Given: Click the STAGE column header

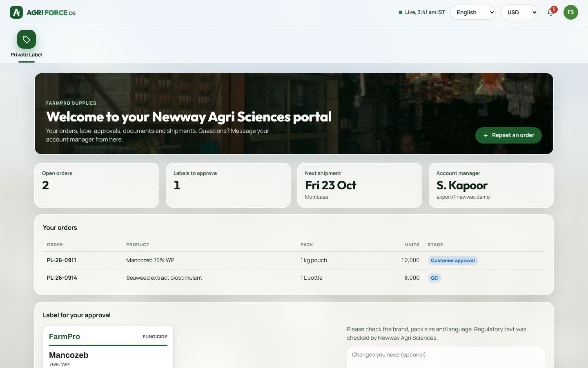Looking at the screenshot, I should click(435, 245).
